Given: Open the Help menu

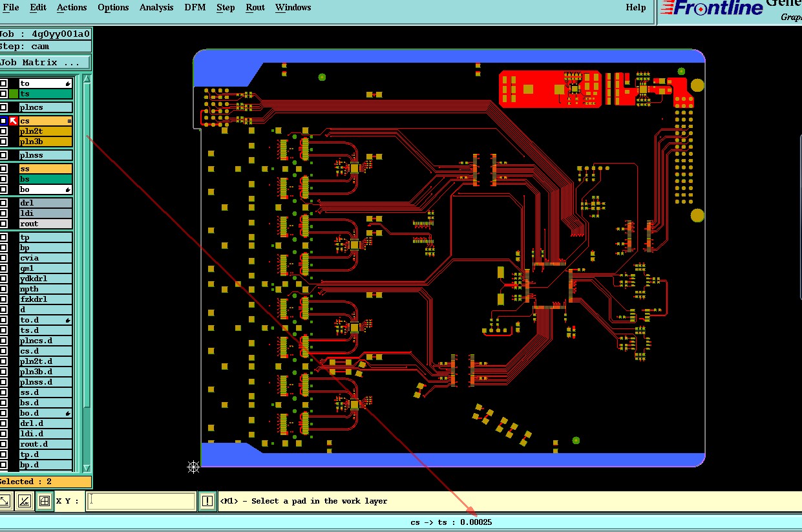Looking at the screenshot, I should point(636,8).
